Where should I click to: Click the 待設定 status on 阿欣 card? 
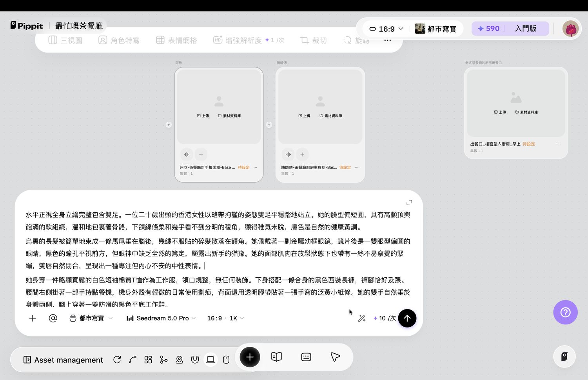click(244, 167)
